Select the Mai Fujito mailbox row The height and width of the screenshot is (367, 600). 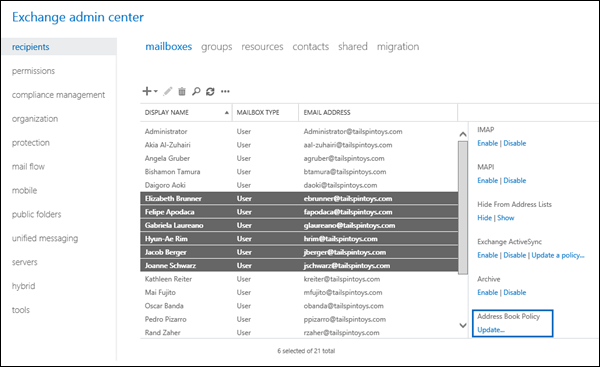(x=299, y=292)
